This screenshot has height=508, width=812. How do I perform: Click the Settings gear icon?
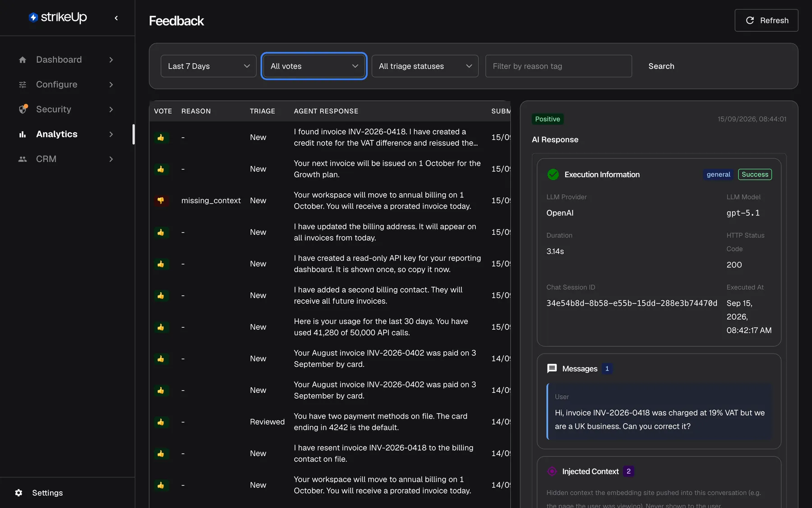[18, 493]
